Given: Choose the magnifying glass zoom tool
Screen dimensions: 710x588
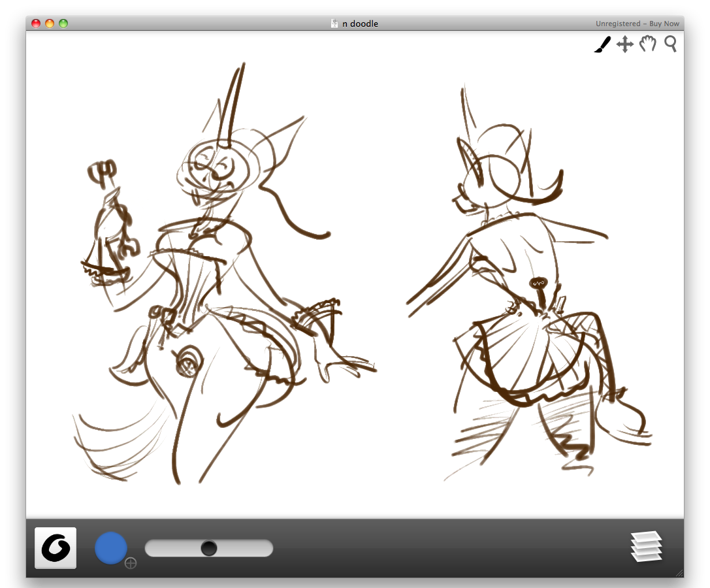Looking at the screenshot, I should tap(670, 44).
